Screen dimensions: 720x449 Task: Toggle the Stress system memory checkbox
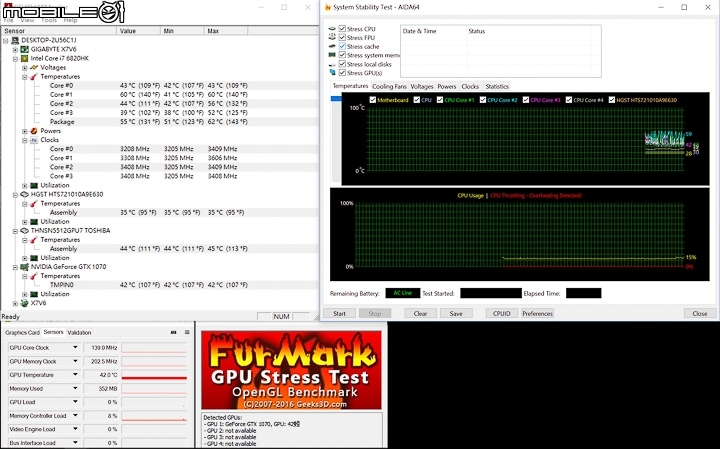(x=342, y=55)
